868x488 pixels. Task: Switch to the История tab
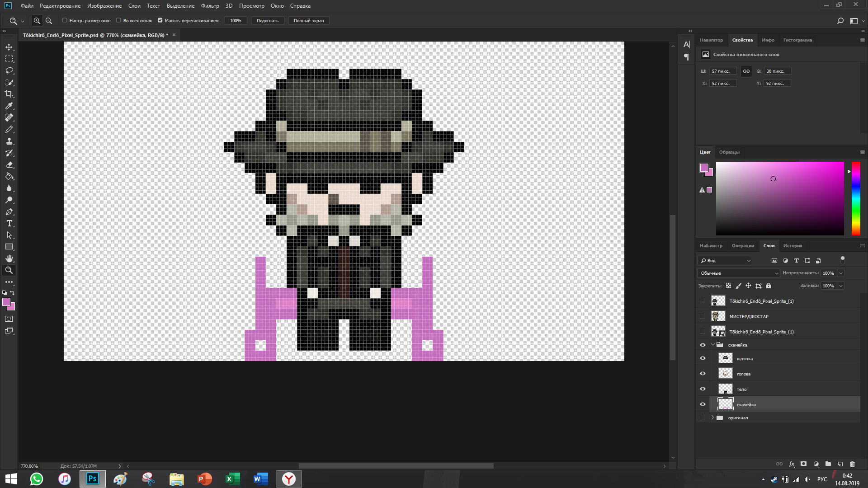(x=793, y=246)
